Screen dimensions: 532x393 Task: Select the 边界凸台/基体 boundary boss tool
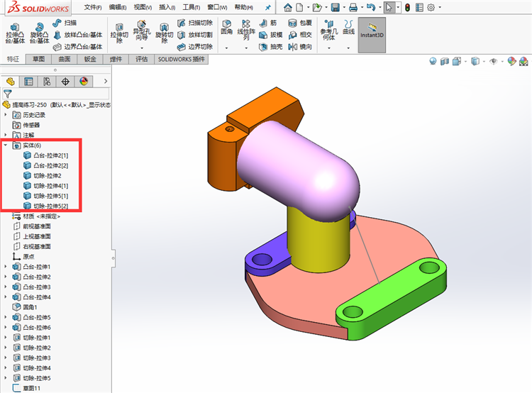tap(78, 47)
